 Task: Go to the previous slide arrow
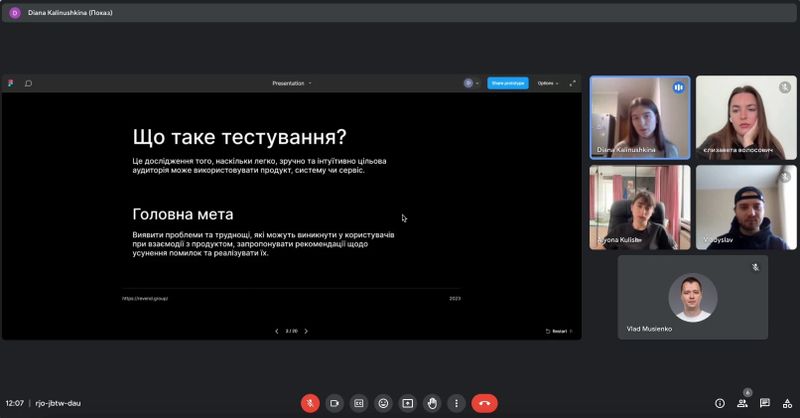pyautogui.click(x=277, y=331)
